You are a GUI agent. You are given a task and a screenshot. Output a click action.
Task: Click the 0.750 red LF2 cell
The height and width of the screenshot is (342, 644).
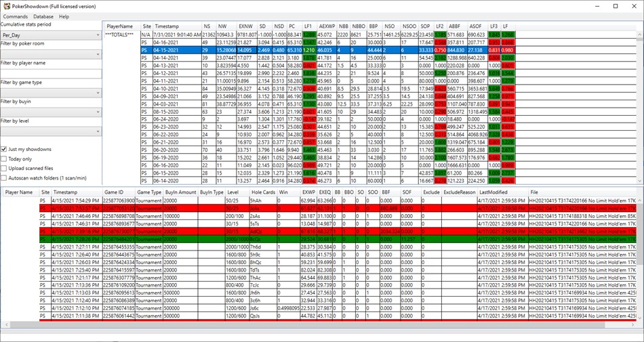pos(441,50)
